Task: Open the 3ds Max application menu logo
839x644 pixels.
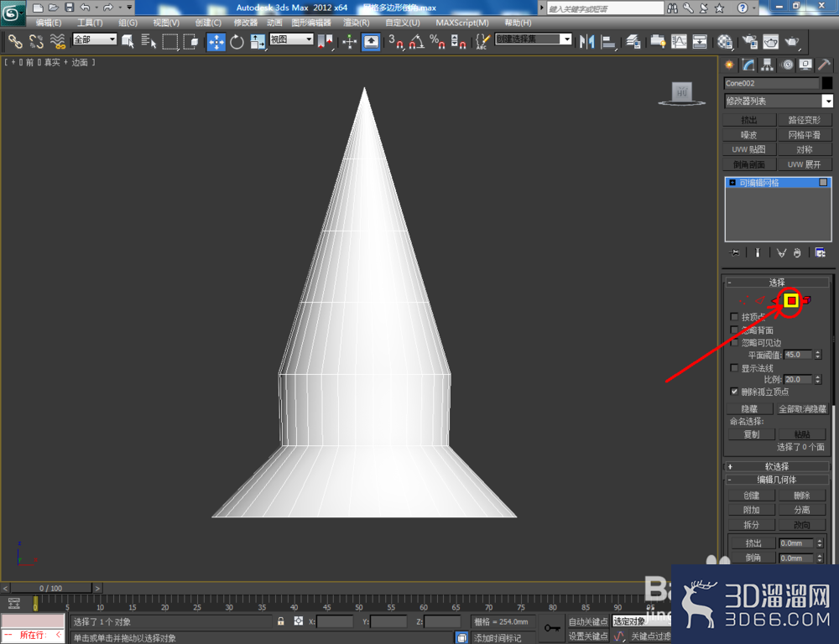Action: pos(12,13)
